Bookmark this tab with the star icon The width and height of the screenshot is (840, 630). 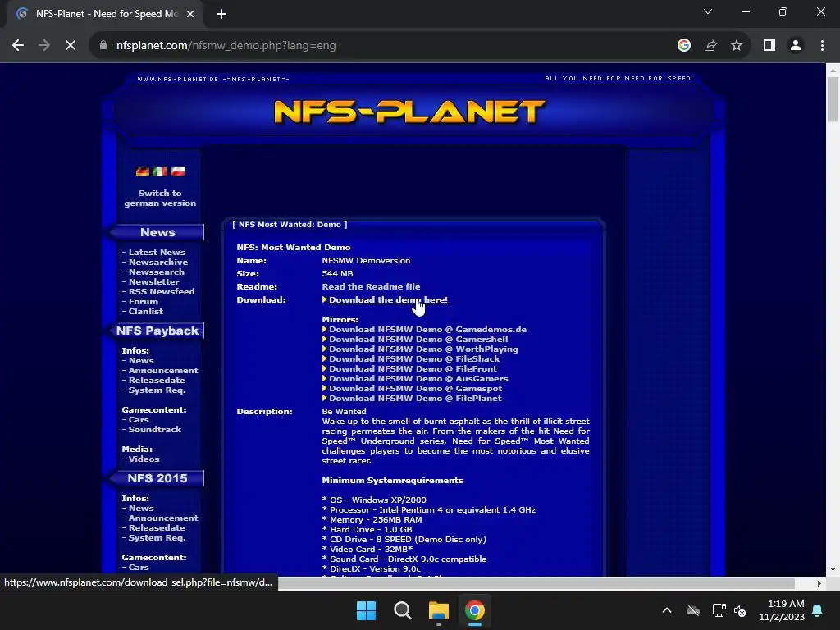coord(737,46)
